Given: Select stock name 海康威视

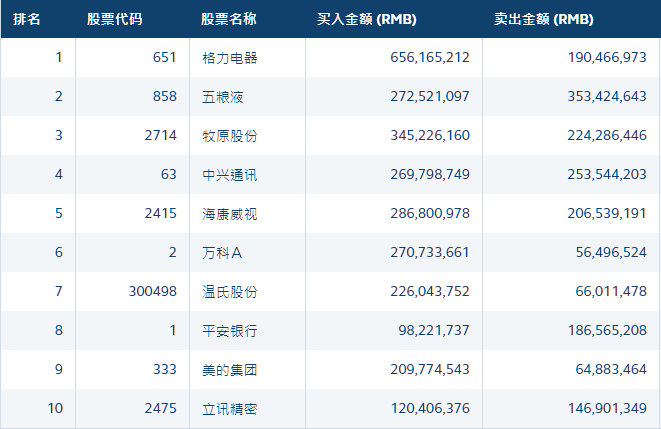Looking at the screenshot, I should pyautogui.click(x=230, y=214).
